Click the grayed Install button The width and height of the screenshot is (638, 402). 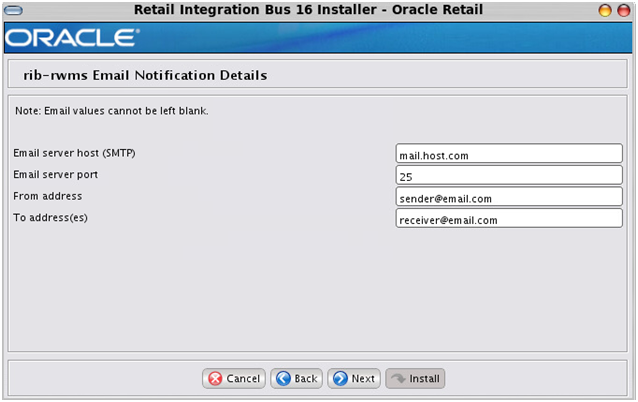415,378
